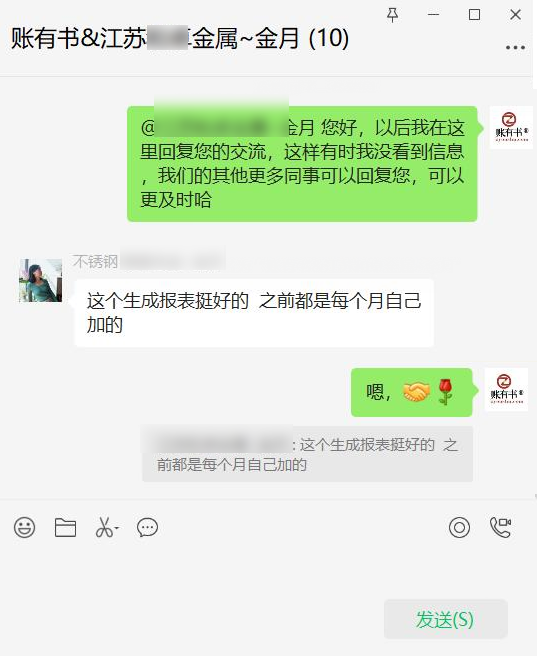Open the customer's profile photo avatar
The width and height of the screenshot is (537, 656).
pyautogui.click(x=41, y=280)
